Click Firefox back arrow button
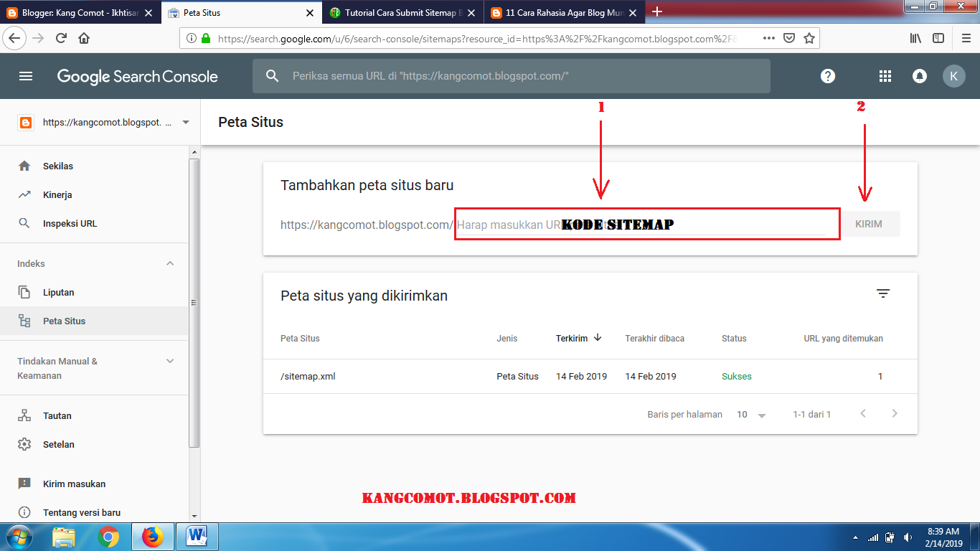Viewport: 980px width, 551px height. click(x=16, y=38)
